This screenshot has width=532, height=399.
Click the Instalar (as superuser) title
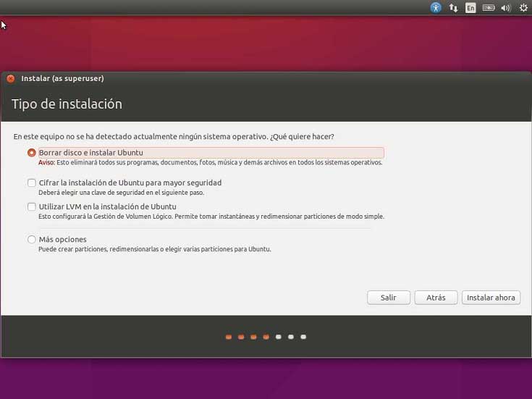(63, 78)
